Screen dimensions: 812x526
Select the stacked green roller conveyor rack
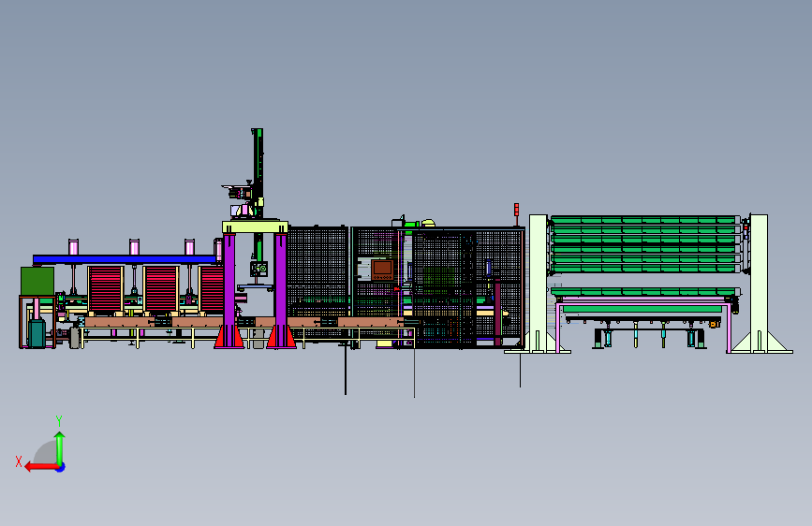[x=645, y=244]
